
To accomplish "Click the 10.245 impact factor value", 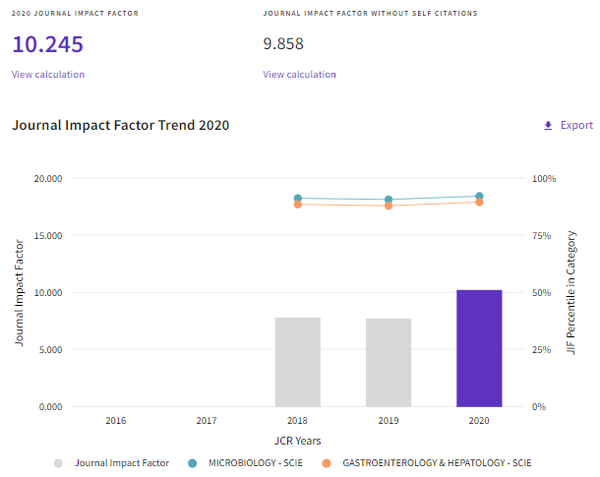I will tap(48, 44).
